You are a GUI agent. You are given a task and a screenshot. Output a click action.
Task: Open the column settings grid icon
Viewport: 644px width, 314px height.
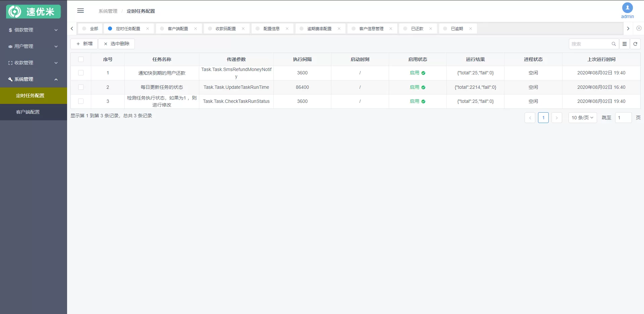(625, 44)
